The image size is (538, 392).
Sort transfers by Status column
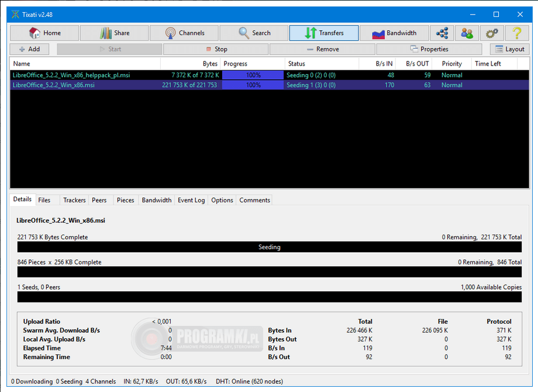[322, 64]
